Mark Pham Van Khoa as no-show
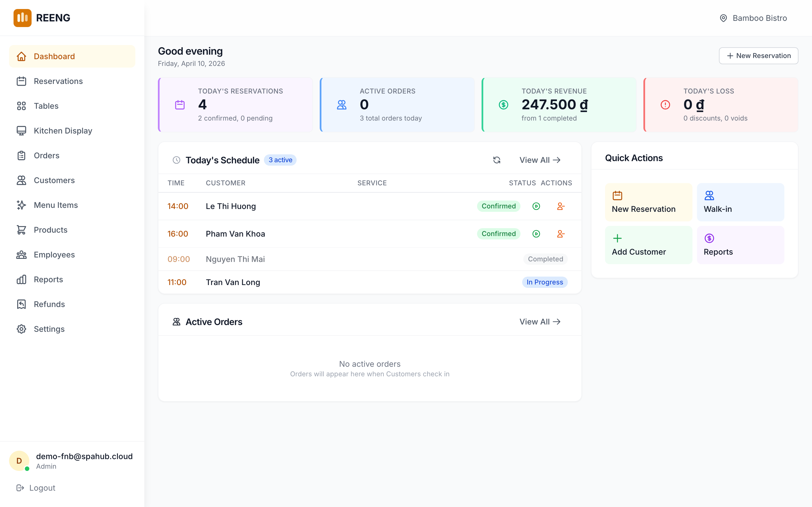This screenshot has width=812, height=507. [x=561, y=234]
